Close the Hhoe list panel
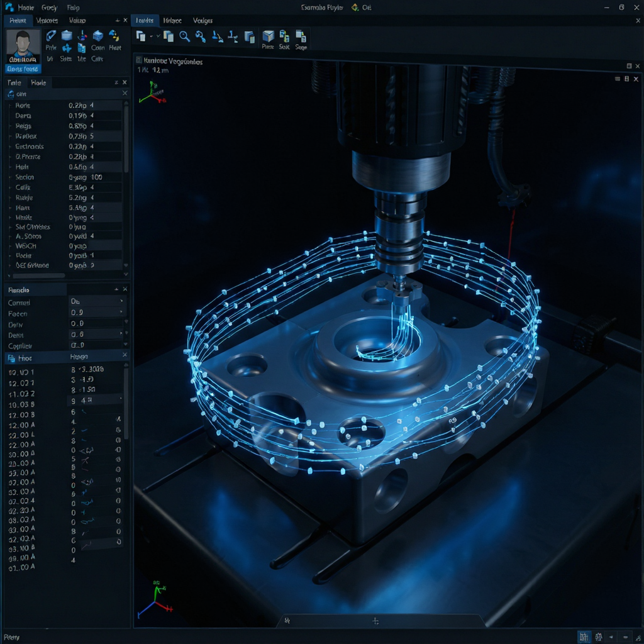 point(125,355)
